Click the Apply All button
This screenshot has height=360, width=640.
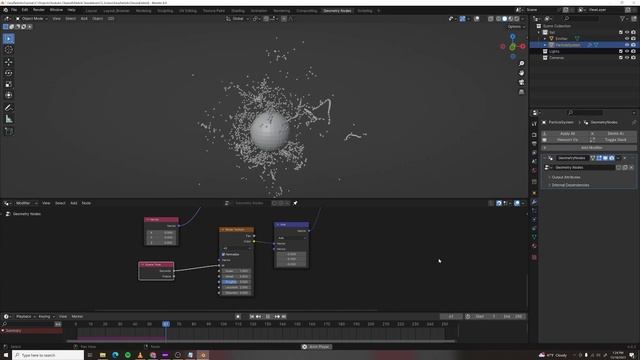[565, 133]
